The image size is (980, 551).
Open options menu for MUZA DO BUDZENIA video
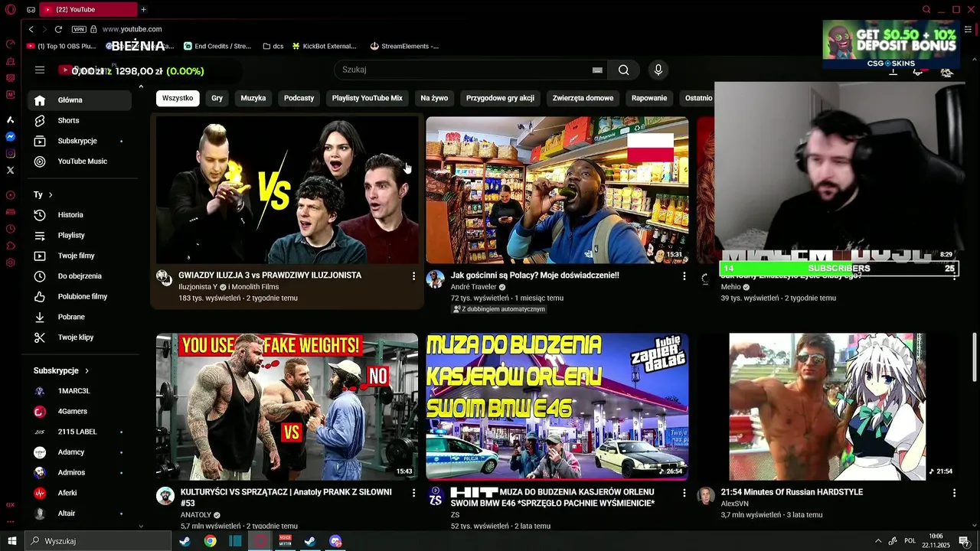point(684,493)
